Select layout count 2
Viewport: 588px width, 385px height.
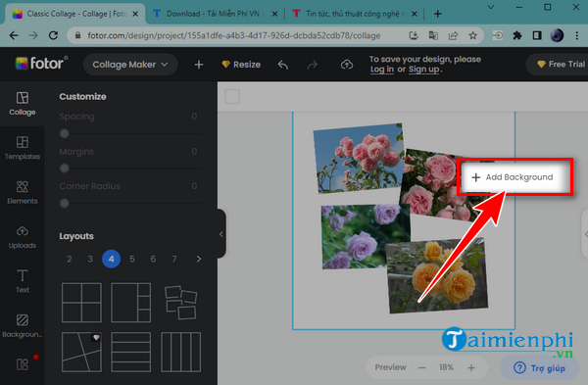69,259
